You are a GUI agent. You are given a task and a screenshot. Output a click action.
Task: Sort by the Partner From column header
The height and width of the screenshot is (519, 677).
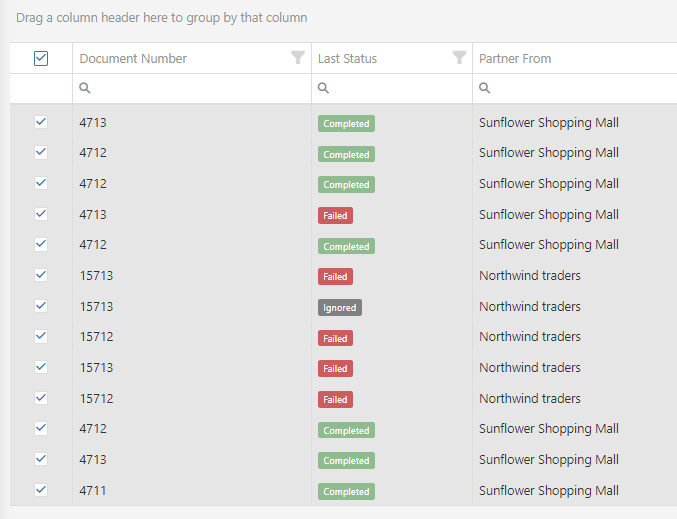(x=515, y=58)
